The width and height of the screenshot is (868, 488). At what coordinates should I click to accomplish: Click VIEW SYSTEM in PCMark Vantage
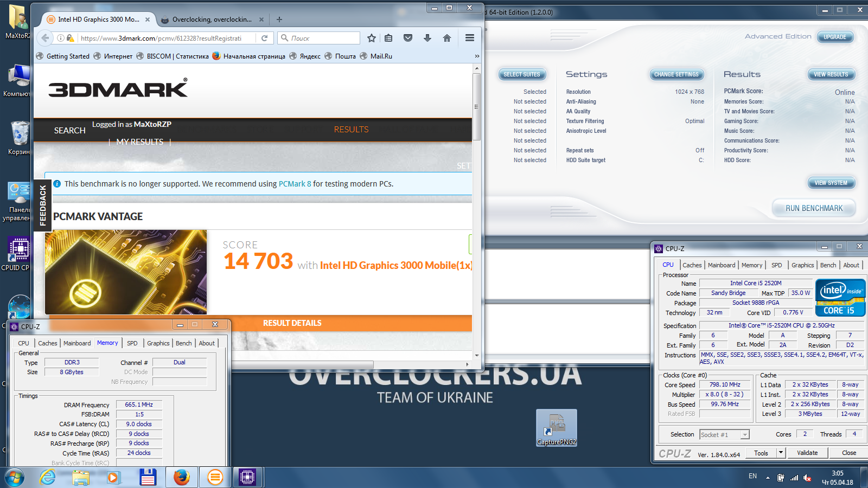click(x=831, y=183)
